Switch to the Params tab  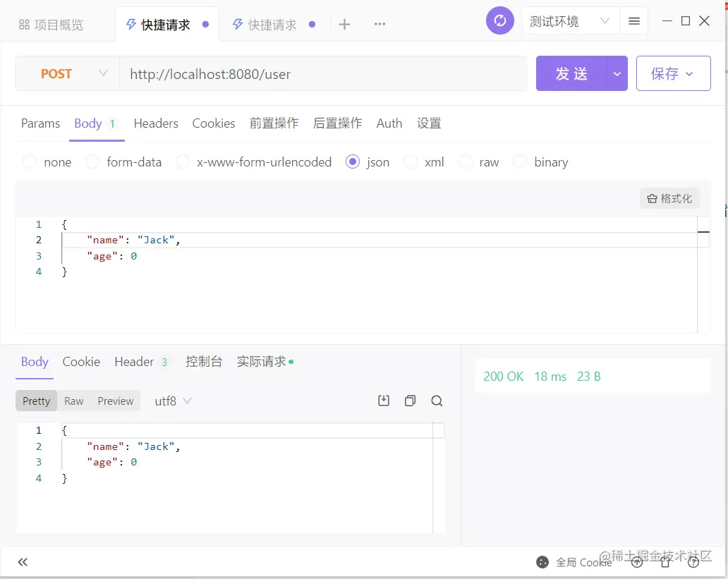pyautogui.click(x=40, y=123)
